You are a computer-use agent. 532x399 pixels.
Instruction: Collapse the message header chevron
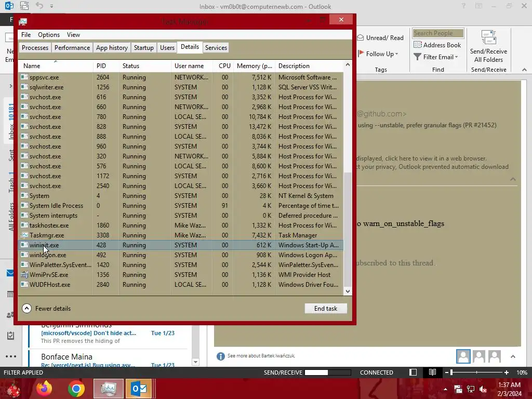(513, 179)
